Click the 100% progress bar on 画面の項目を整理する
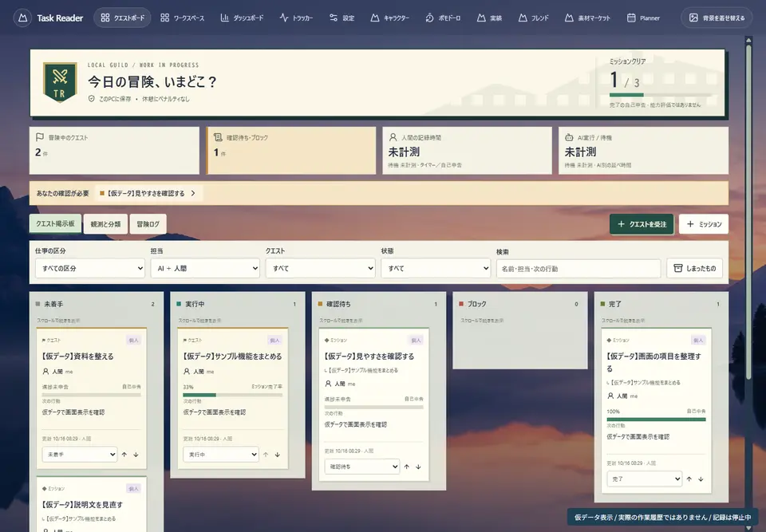 (656, 420)
